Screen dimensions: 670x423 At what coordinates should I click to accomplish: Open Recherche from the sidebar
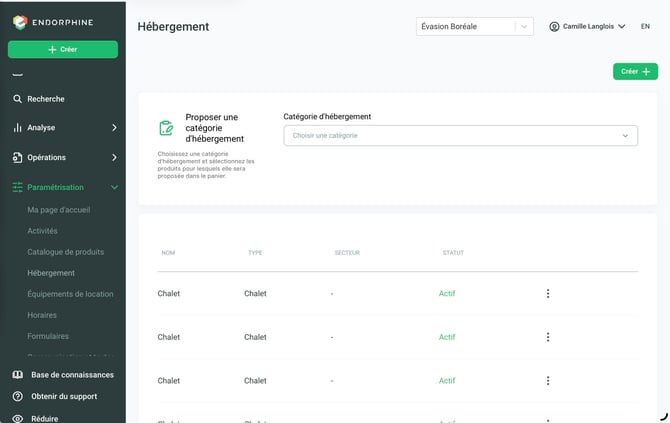pyautogui.click(x=46, y=99)
